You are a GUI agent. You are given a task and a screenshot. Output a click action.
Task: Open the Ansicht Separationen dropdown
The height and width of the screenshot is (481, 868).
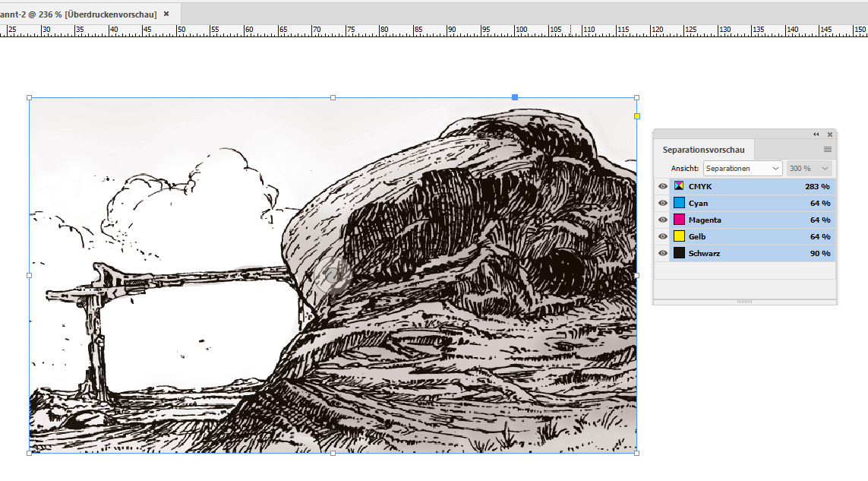pyautogui.click(x=742, y=168)
